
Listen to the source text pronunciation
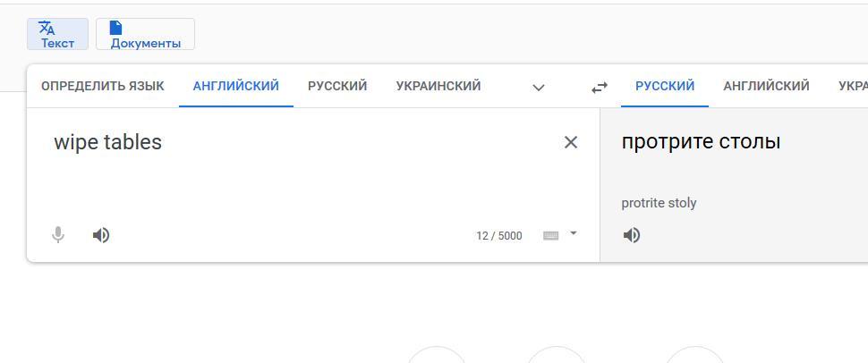coord(101,235)
